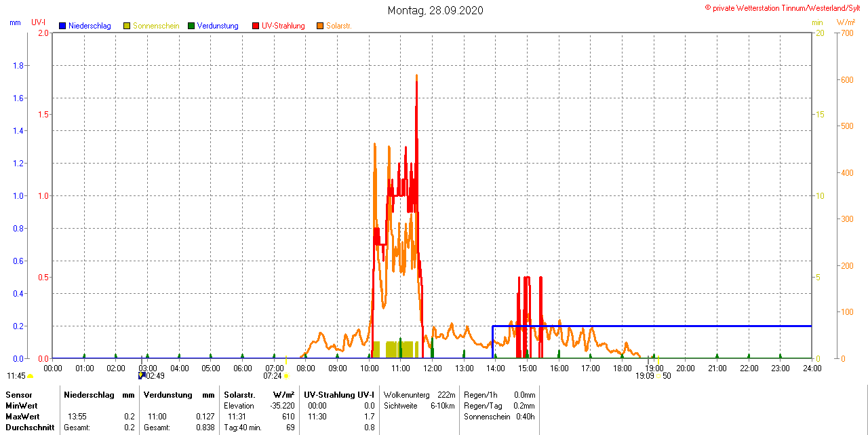This screenshot has height=435, width=868.
Task: Click the 6-10km visibility value
Action: coord(443,405)
